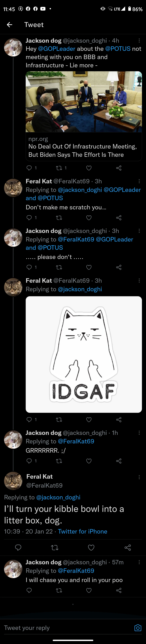The height and width of the screenshot is (644, 146).
Task: Open the @GOPLeader mention link
Action: pyautogui.click(x=56, y=49)
